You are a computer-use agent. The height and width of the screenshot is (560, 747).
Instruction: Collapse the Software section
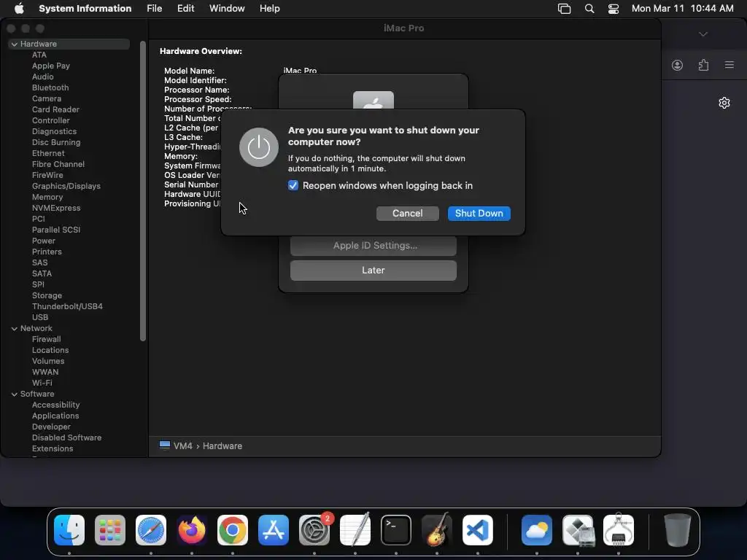point(15,394)
